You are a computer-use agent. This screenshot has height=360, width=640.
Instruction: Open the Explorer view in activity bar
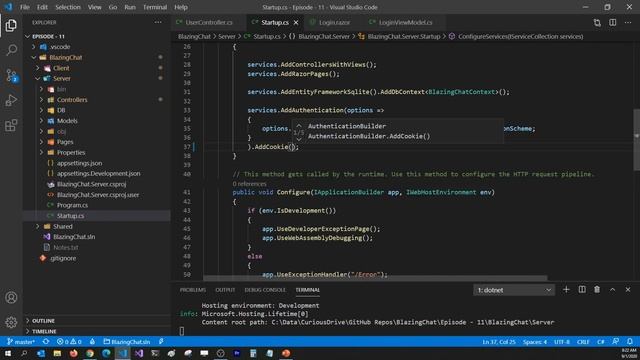pyautogui.click(x=11, y=25)
